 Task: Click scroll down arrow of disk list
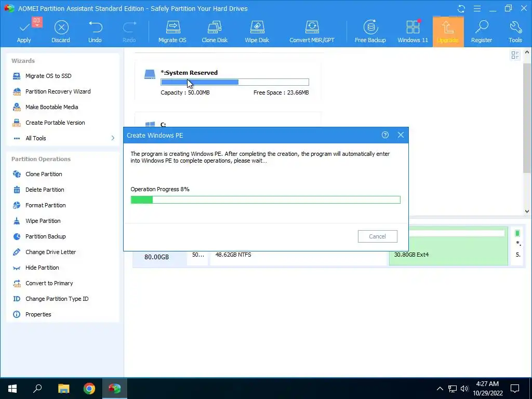(x=527, y=211)
